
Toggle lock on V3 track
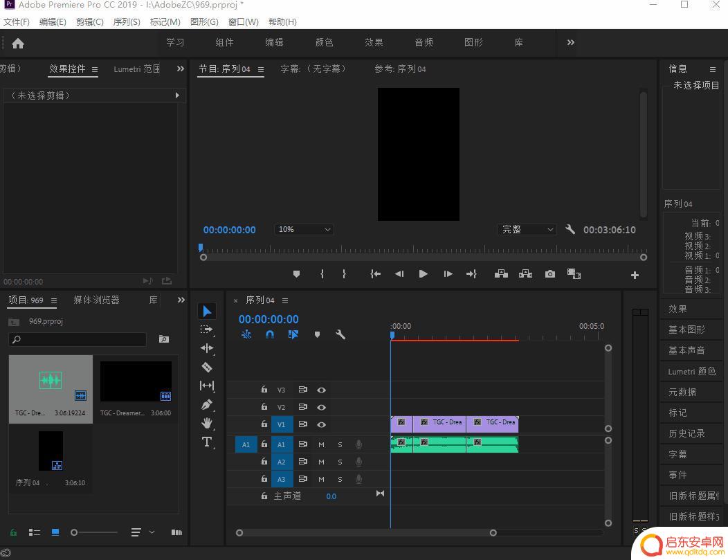click(264, 390)
